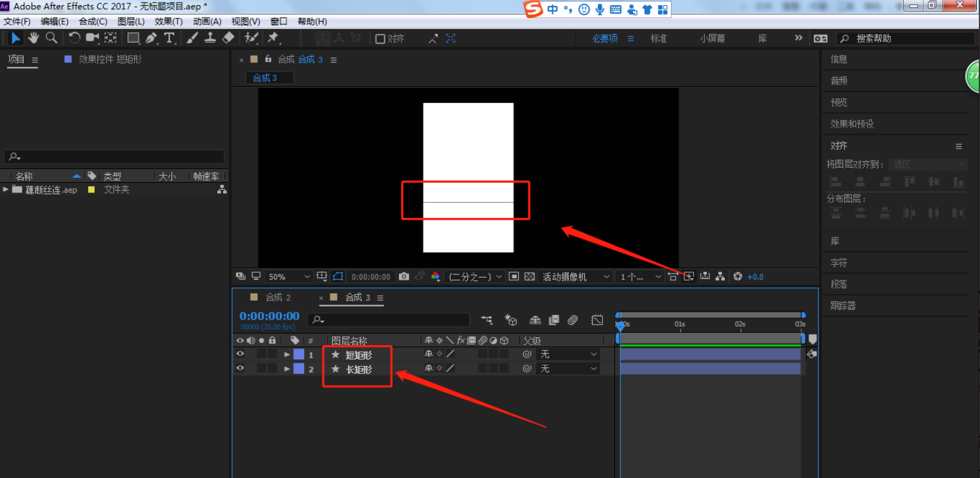Image resolution: width=980 pixels, height=478 pixels.
Task: Select the Zoom magnifier tool
Action: (51, 38)
